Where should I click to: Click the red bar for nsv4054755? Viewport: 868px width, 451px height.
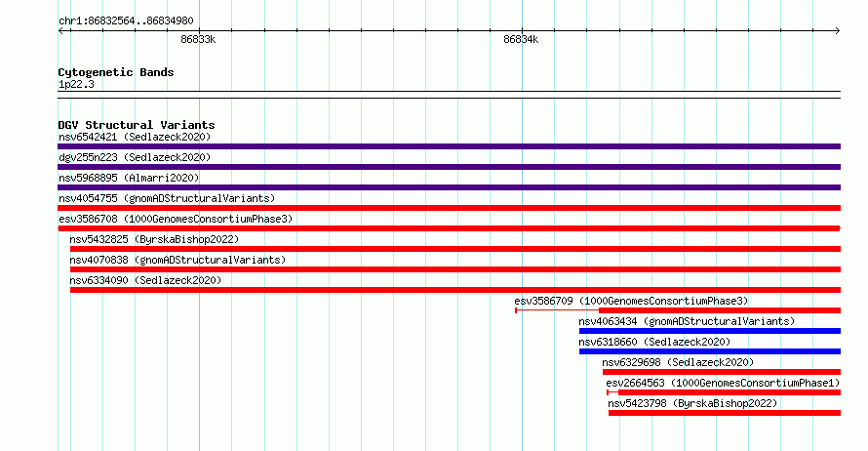(449, 208)
